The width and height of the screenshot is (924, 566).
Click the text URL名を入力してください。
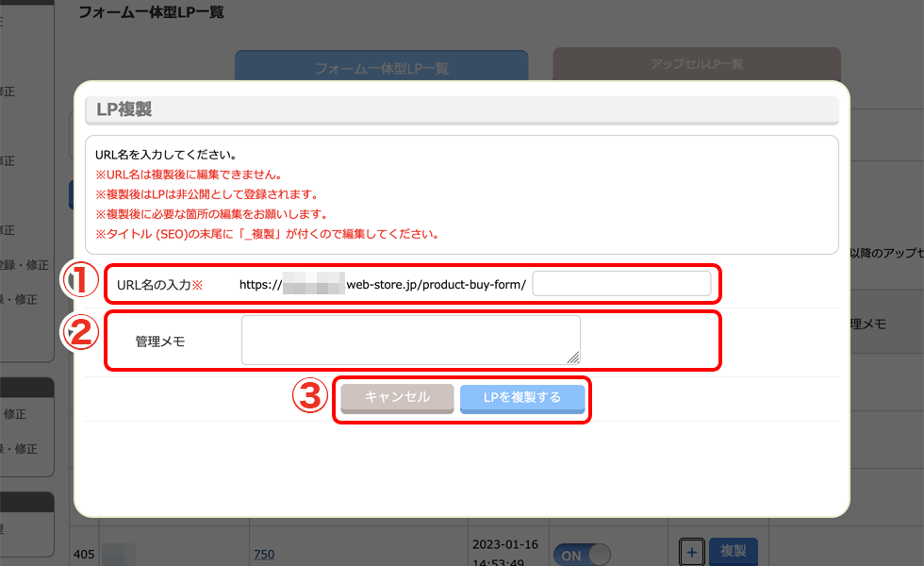(166, 155)
